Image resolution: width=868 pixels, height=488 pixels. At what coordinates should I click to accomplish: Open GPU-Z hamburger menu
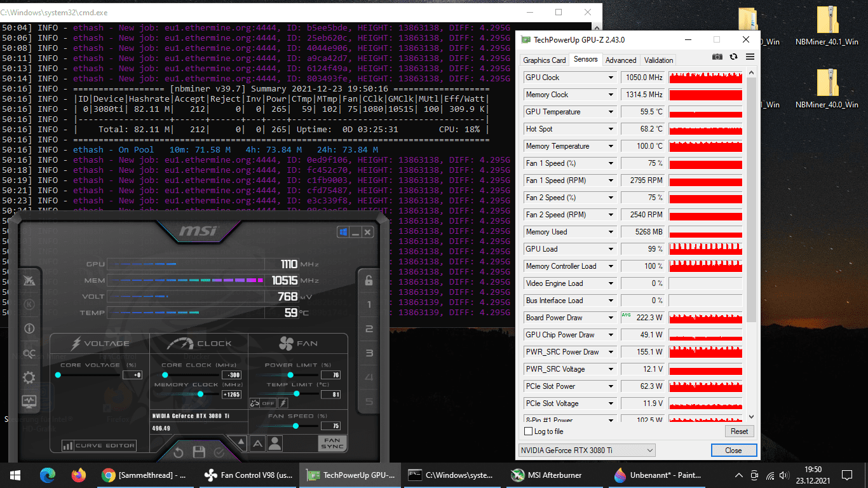point(750,57)
